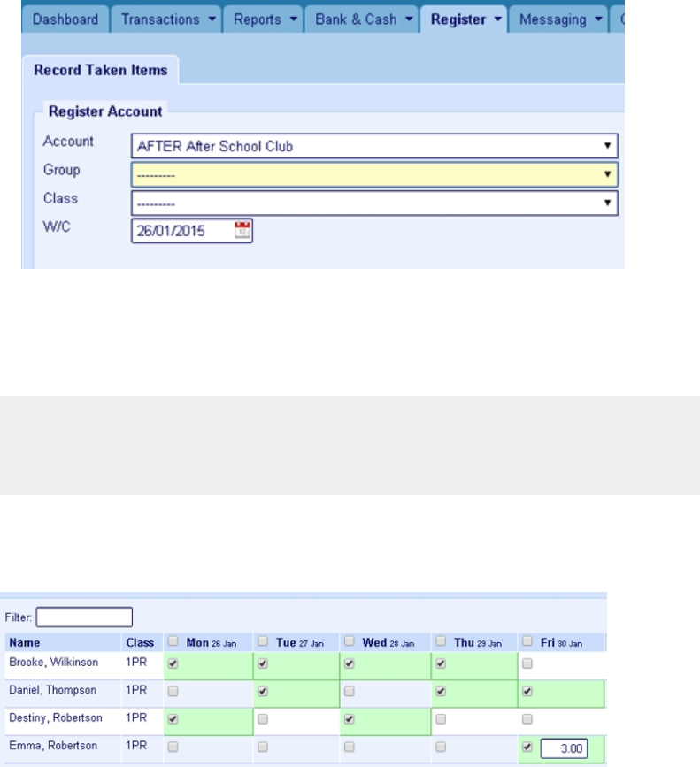Viewport: 700px width, 767px height.
Task: Click the Class column header
Action: click(140, 642)
